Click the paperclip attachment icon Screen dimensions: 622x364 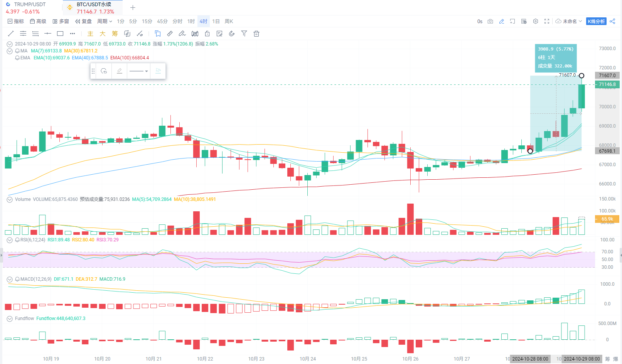232,34
